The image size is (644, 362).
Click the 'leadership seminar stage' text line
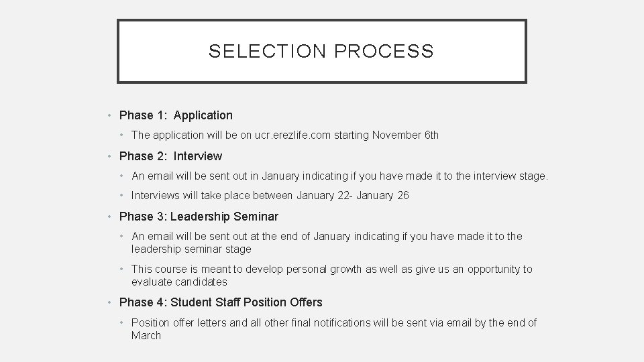[x=191, y=249]
